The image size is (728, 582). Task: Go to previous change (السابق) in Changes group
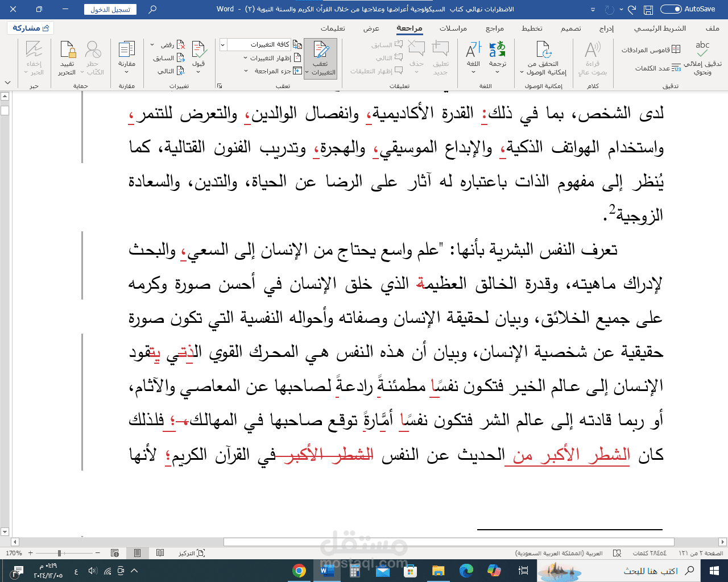[168, 57]
